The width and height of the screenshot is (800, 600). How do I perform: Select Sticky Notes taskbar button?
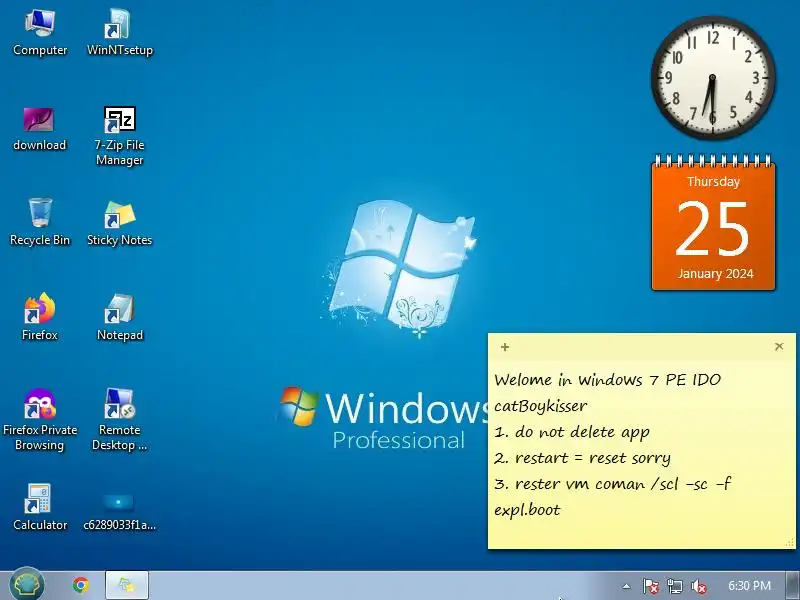pyautogui.click(x=127, y=585)
